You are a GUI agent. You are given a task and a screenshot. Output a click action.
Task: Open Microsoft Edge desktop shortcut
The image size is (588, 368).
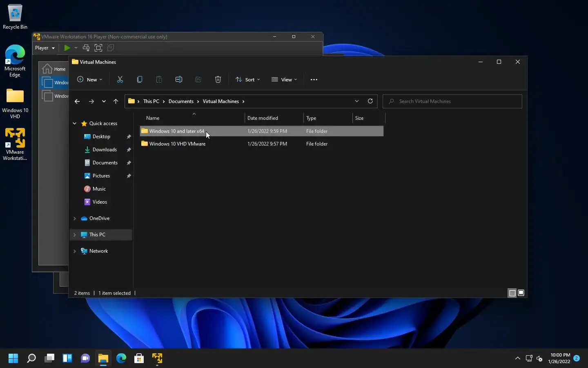tap(15, 61)
